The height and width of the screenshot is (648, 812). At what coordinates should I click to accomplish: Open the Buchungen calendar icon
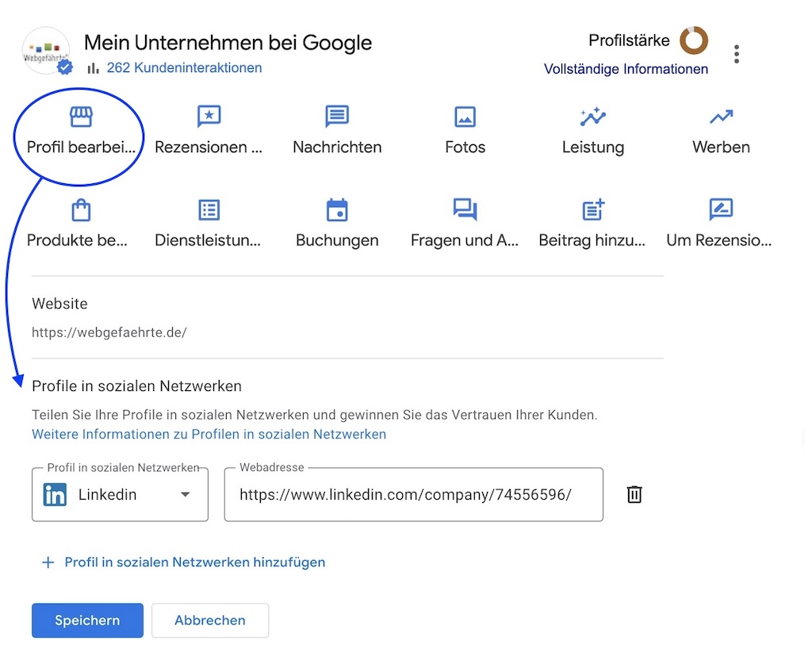click(337, 209)
